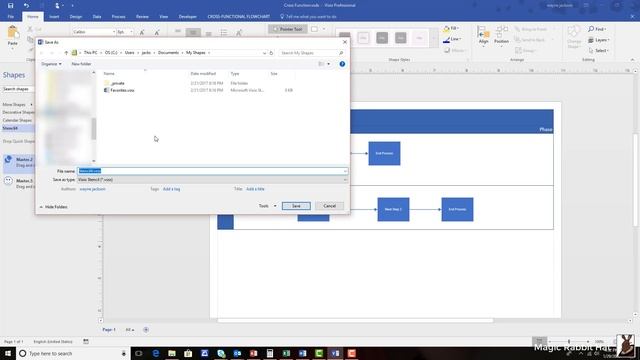Open the File tab
Viewport: 640px width, 360px height.
tap(11, 17)
